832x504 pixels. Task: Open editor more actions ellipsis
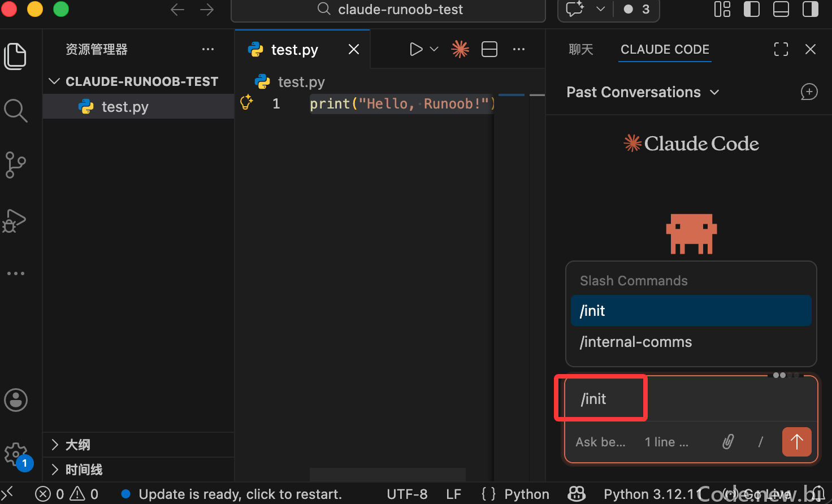(x=519, y=50)
